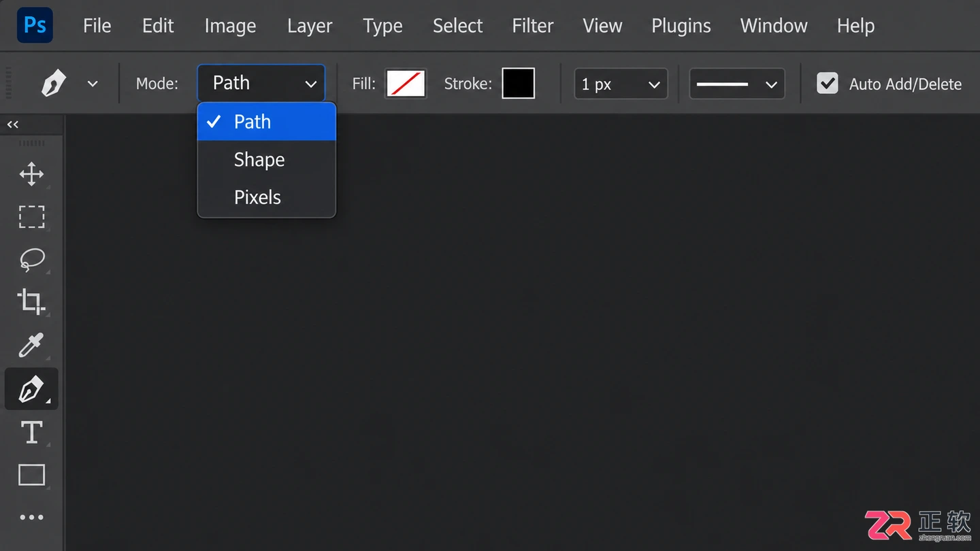This screenshot has width=980, height=551.
Task: Click the Mode: label in options bar
Action: [x=157, y=84]
